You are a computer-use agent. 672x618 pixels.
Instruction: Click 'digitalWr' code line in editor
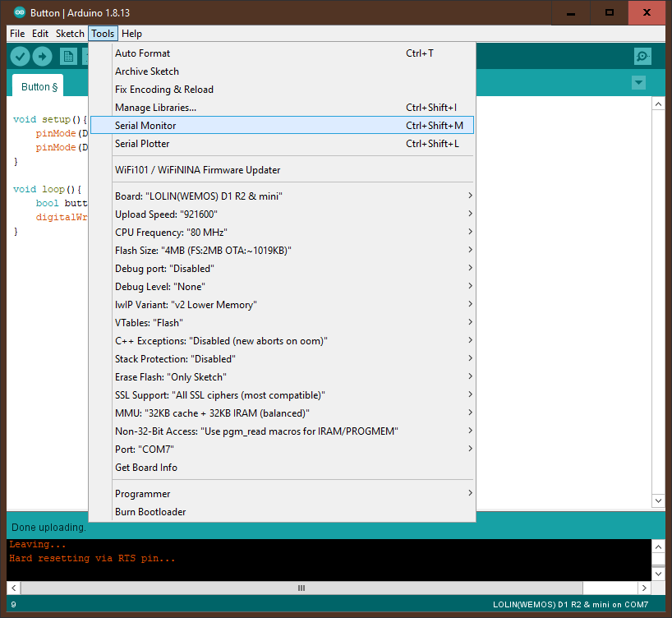point(62,217)
